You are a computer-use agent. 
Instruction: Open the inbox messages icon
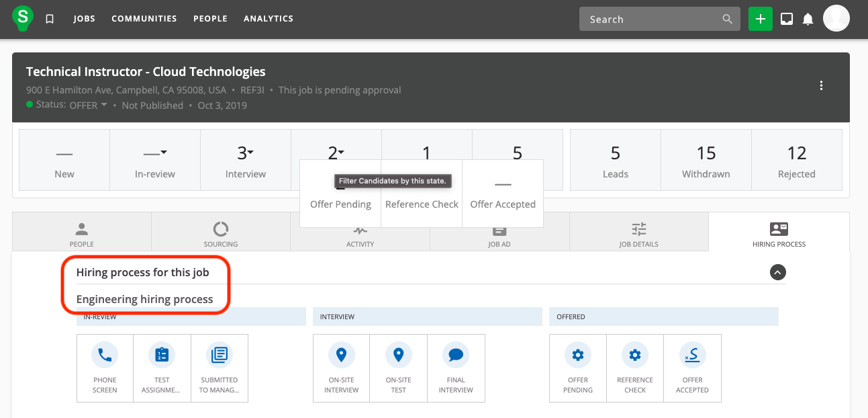point(786,19)
